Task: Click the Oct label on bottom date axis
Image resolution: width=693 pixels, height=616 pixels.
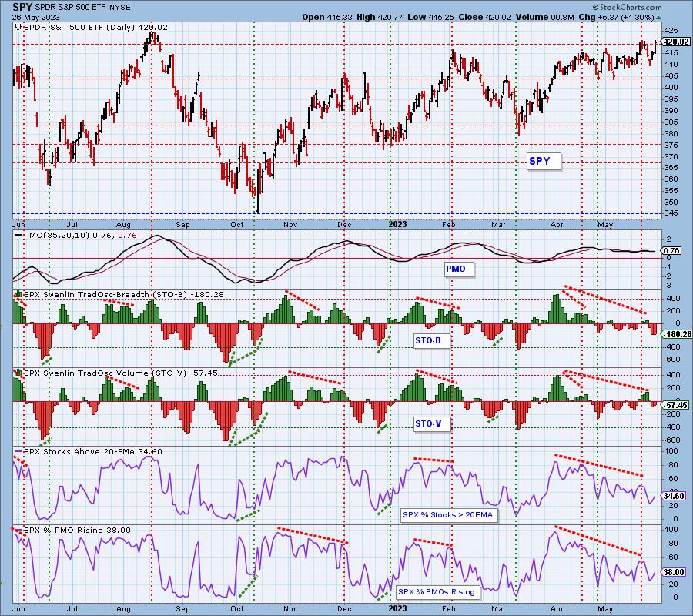Action: pos(237,609)
